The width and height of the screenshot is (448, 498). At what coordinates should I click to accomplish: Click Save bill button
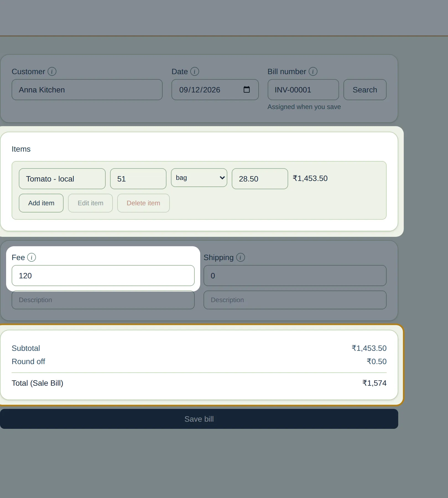199,419
